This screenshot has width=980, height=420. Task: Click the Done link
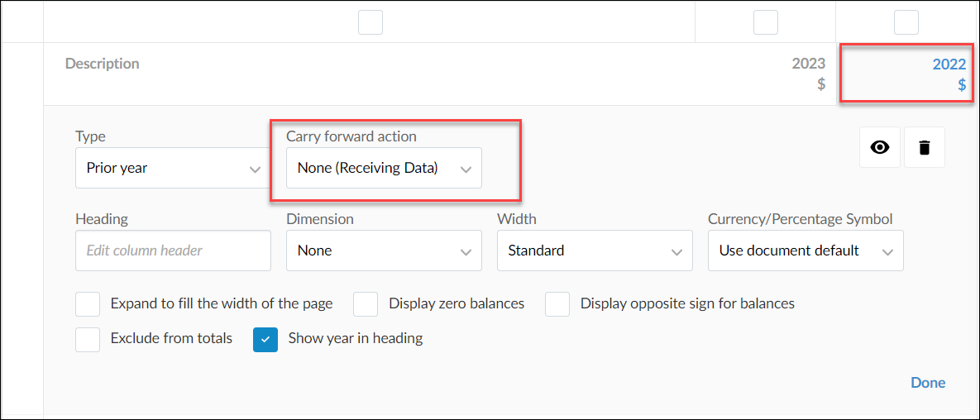coord(928,383)
